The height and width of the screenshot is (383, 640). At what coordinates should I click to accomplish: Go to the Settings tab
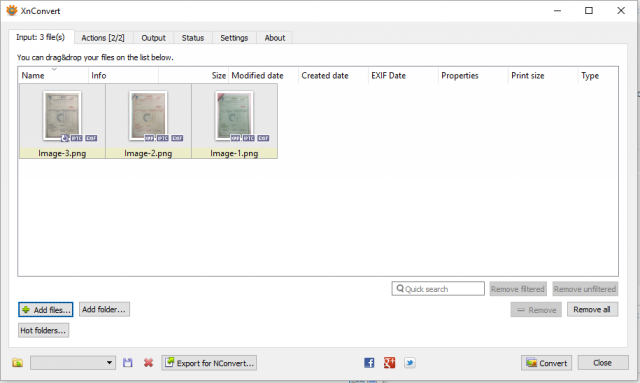point(234,38)
